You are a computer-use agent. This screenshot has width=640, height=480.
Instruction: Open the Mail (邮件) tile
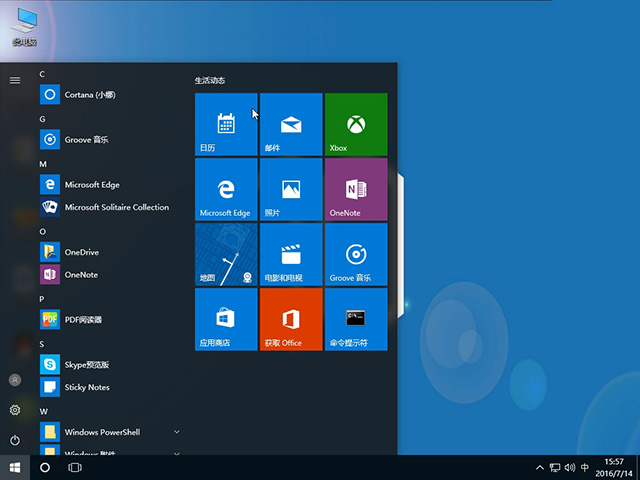pos(290,124)
